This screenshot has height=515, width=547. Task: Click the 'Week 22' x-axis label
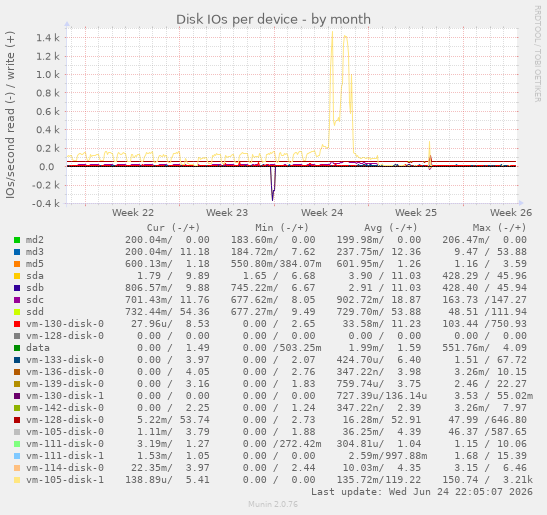[x=133, y=212]
